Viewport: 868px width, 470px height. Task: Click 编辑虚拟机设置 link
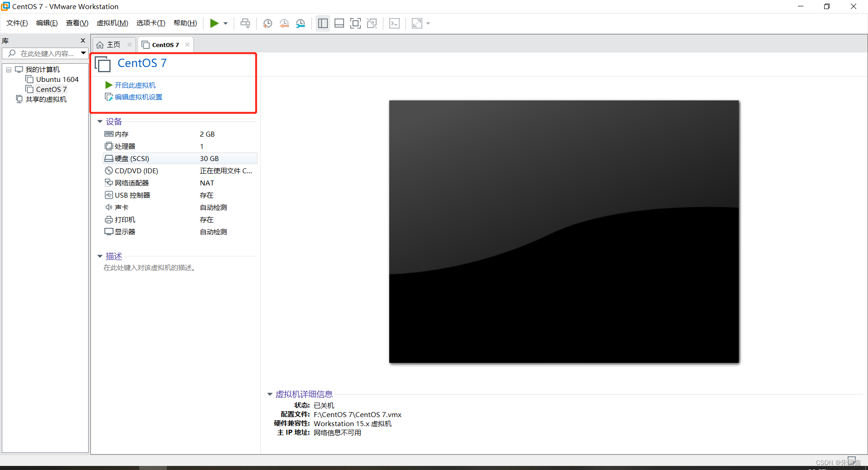(x=138, y=97)
